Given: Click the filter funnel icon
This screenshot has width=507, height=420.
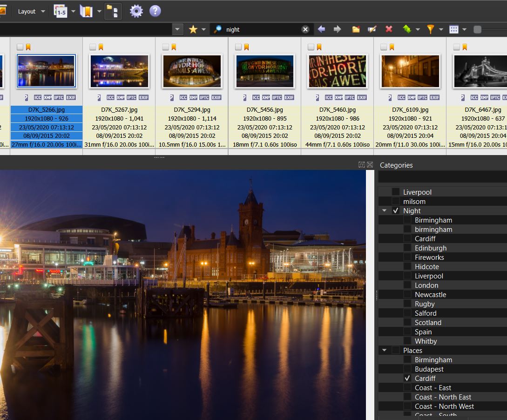Looking at the screenshot, I should [430, 29].
